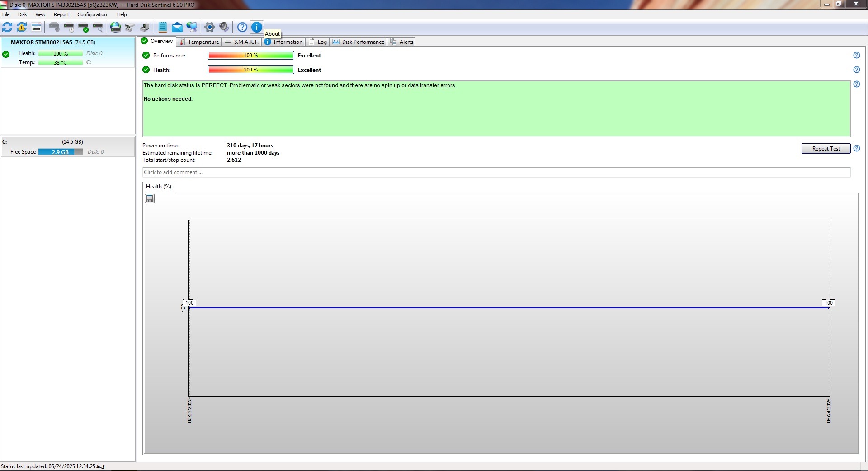Click the help icon beside Health row
Viewport: 868px width, 471px height.
856,70
